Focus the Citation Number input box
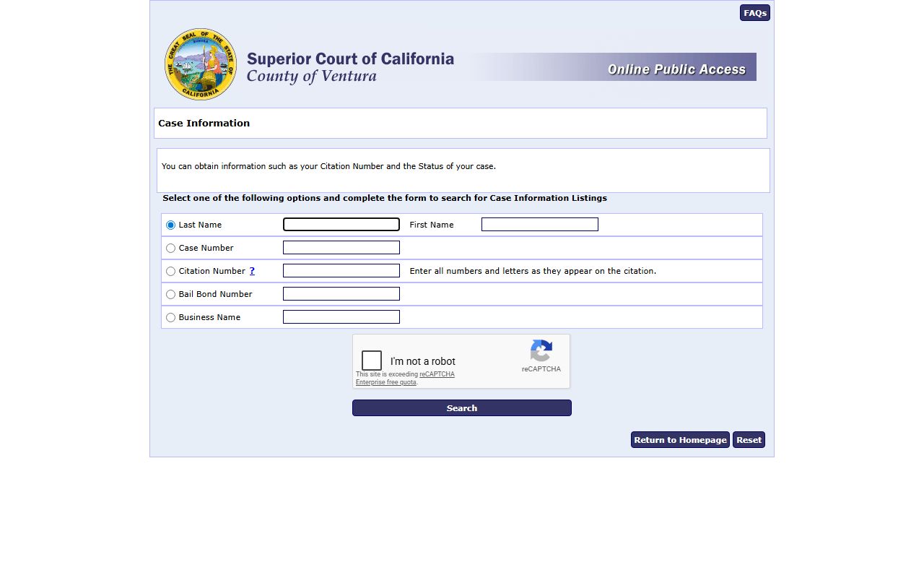The width and height of the screenshot is (924, 578). pos(341,271)
